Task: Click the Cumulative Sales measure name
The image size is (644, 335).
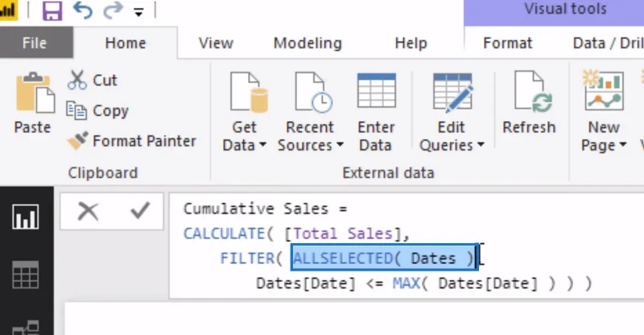Action: pyautogui.click(x=256, y=209)
